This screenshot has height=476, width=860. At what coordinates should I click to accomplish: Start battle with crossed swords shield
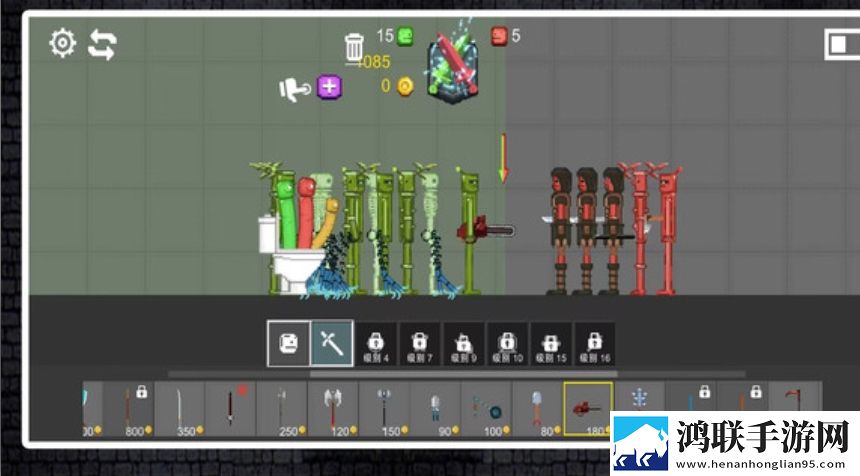point(453,69)
